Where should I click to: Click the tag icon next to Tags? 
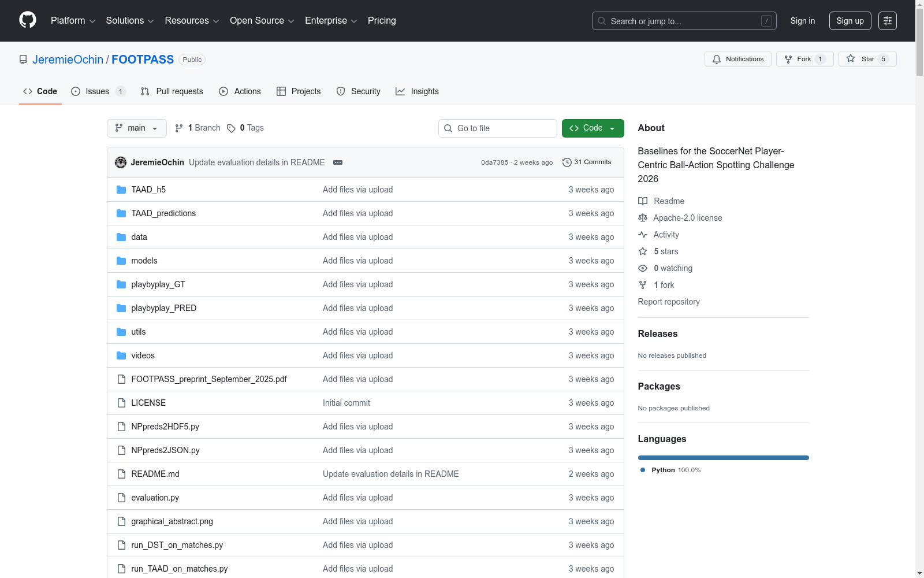click(x=231, y=128)
